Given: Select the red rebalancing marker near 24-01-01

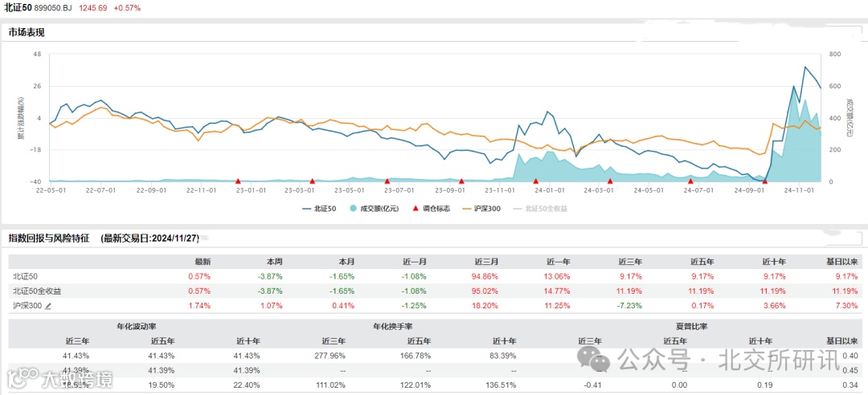Looking at the screenshot, I should click(x=535, y=181).
